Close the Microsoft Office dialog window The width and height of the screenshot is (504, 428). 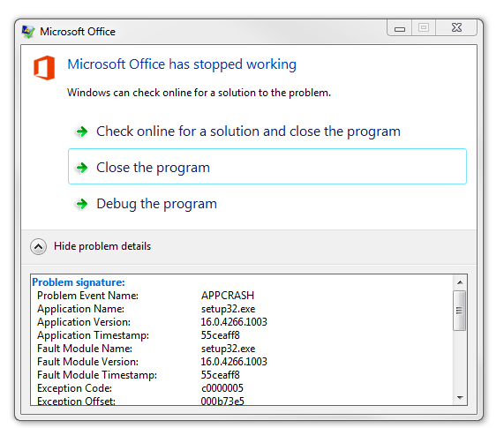coord(456,27)
